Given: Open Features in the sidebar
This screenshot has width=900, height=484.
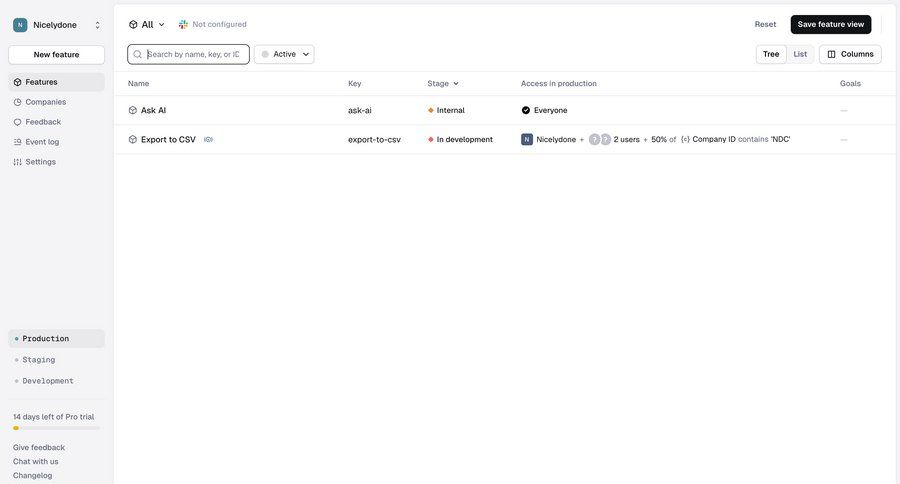Looking at the screenshot, I should point(56,82).
